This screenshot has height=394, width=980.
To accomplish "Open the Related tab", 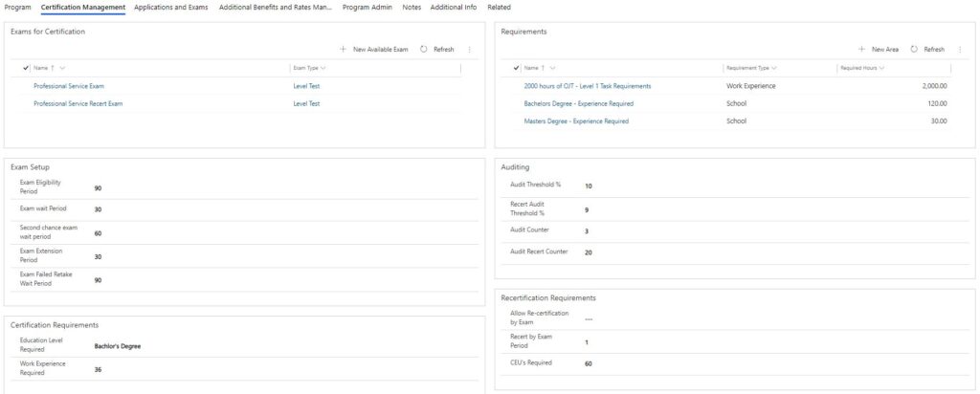I will pos(499,8).
